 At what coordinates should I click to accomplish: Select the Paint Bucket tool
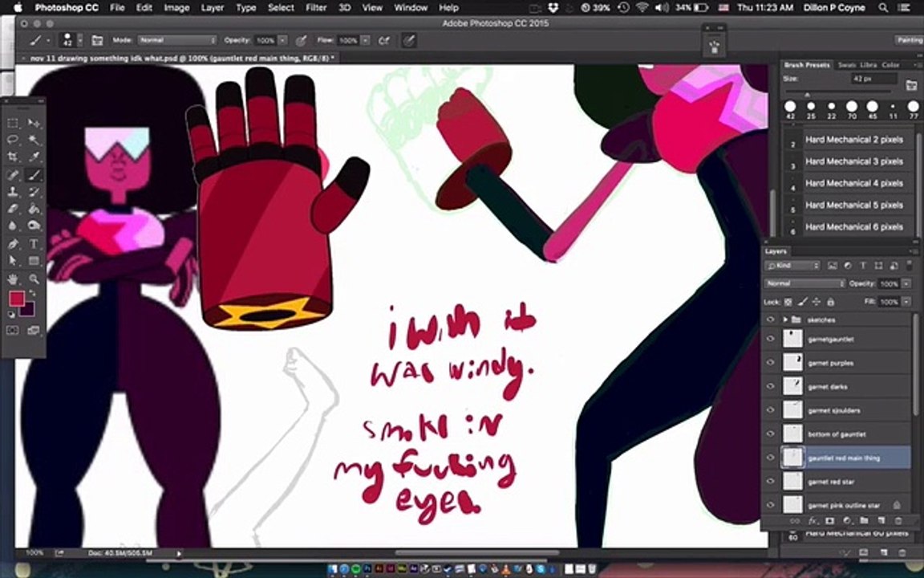coord(34,209)
